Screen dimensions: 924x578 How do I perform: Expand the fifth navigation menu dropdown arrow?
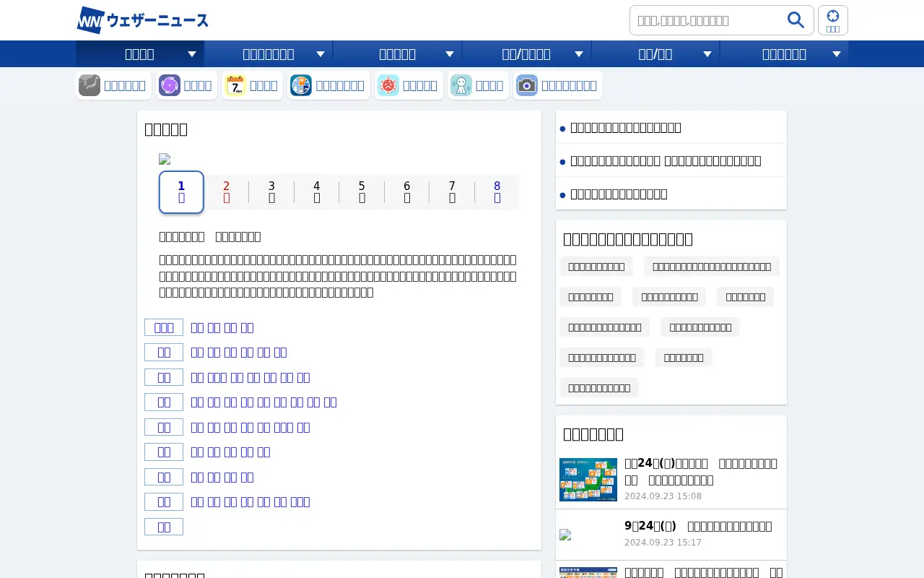(707, 54)
